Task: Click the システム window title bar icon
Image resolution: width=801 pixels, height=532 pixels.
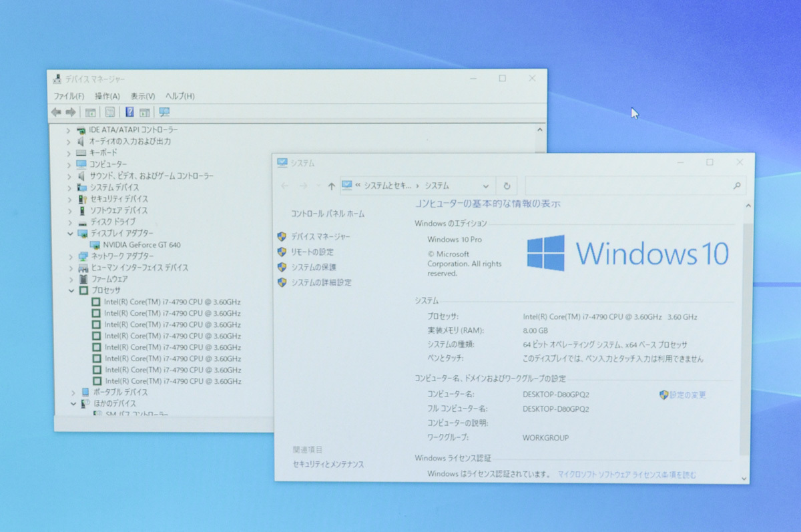Action: tap(282, 162)
